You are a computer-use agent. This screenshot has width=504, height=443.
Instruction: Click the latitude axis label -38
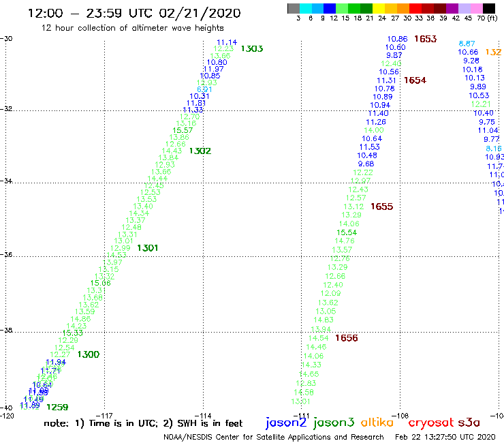[x=6, y=331]
